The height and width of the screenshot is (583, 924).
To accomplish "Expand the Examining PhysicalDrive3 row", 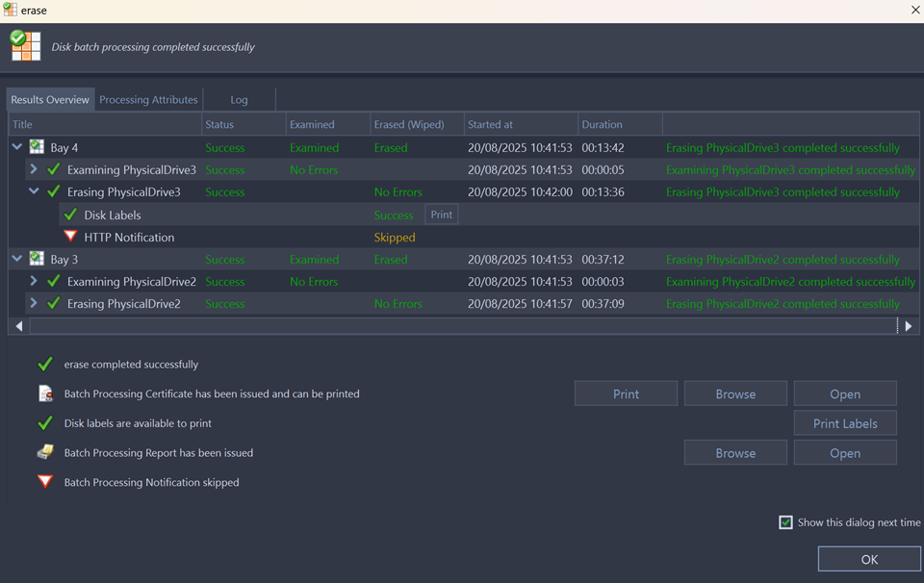I will click(x=34, y=169).
